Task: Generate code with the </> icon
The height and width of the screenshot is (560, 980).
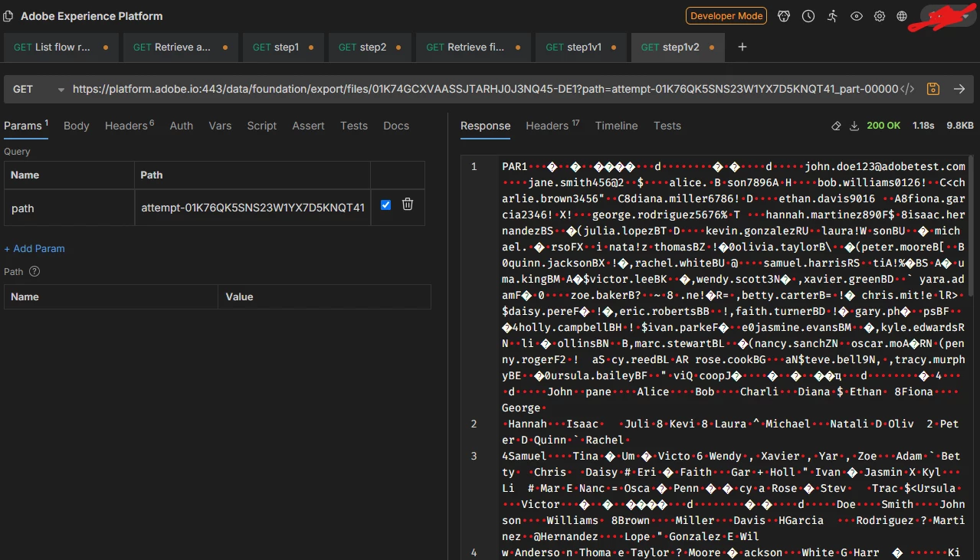Action: pos(906,89)
